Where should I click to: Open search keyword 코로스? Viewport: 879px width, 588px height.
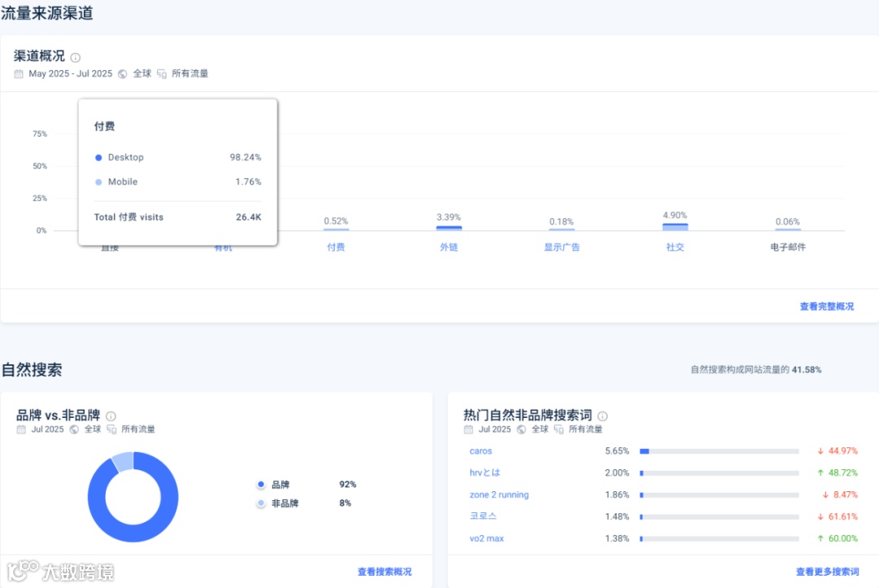point(483,516)
